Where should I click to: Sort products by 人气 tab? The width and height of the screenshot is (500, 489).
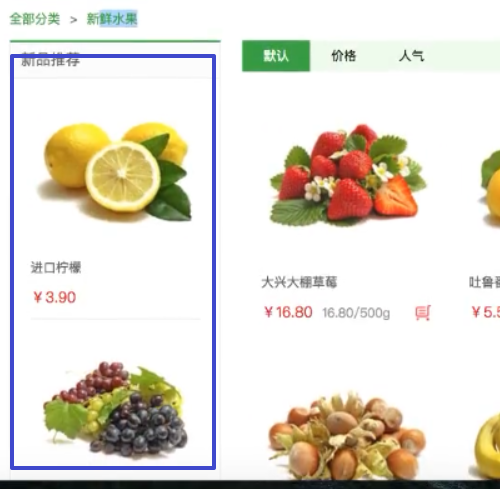coord(411,56)
